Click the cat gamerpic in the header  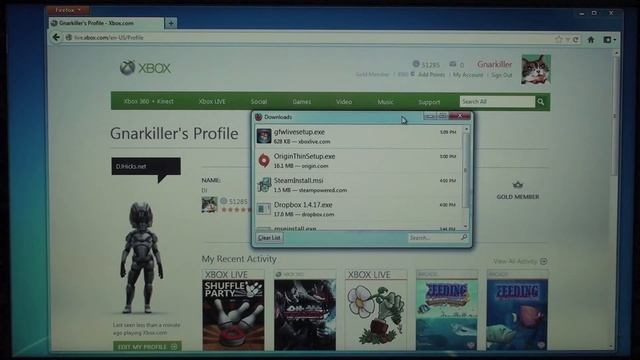click(536, 69)
